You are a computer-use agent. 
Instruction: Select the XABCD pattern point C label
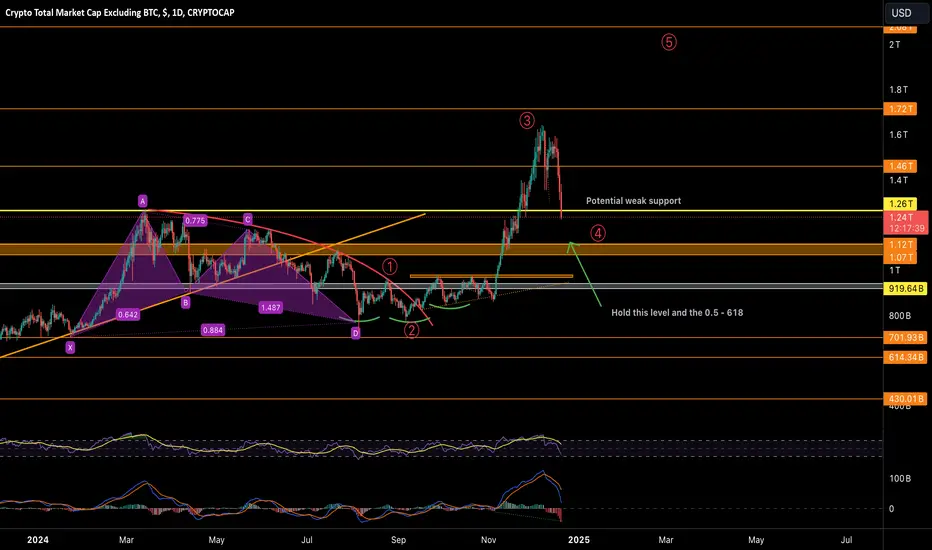[247, 220]
